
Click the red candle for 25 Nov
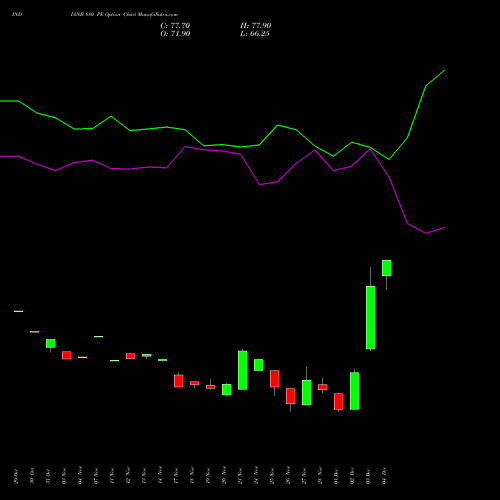[274, 378]
